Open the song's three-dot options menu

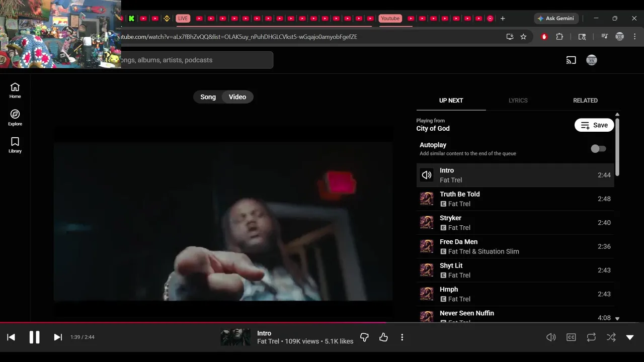tap(402, 337)
